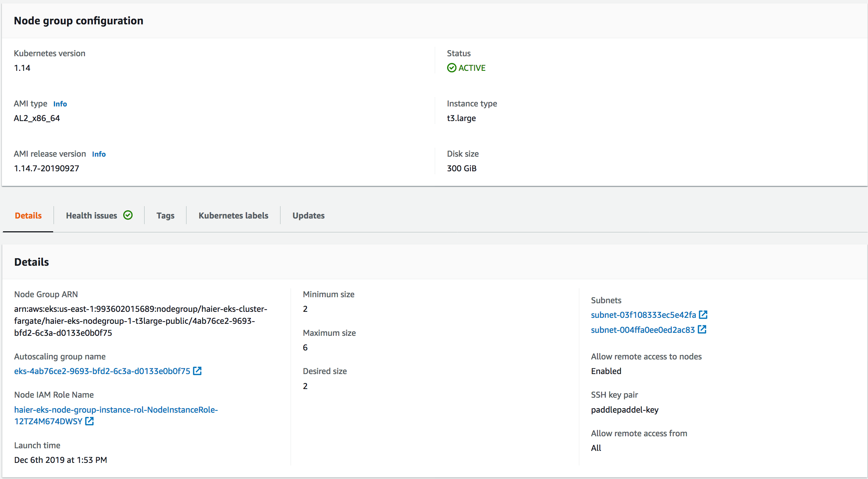Click the Health issues green checkmark icon

point(128,215)
